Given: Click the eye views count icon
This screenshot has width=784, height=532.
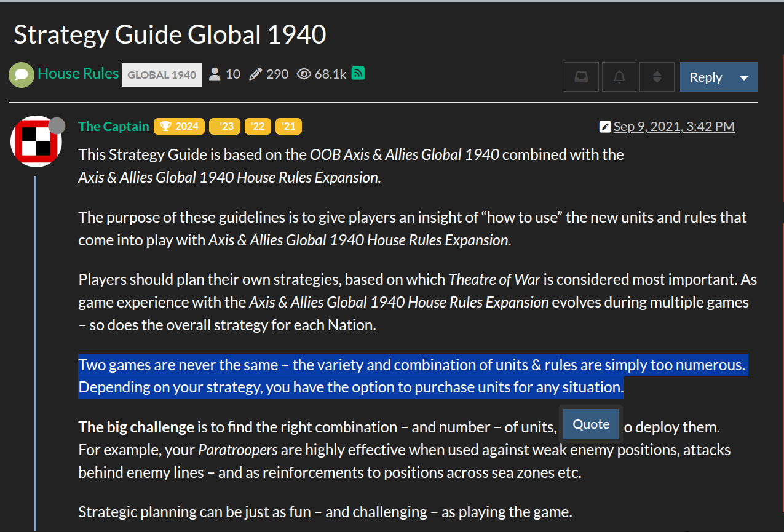Looking at the screenshot, I should pyautogui.click(x=304, y=74).
